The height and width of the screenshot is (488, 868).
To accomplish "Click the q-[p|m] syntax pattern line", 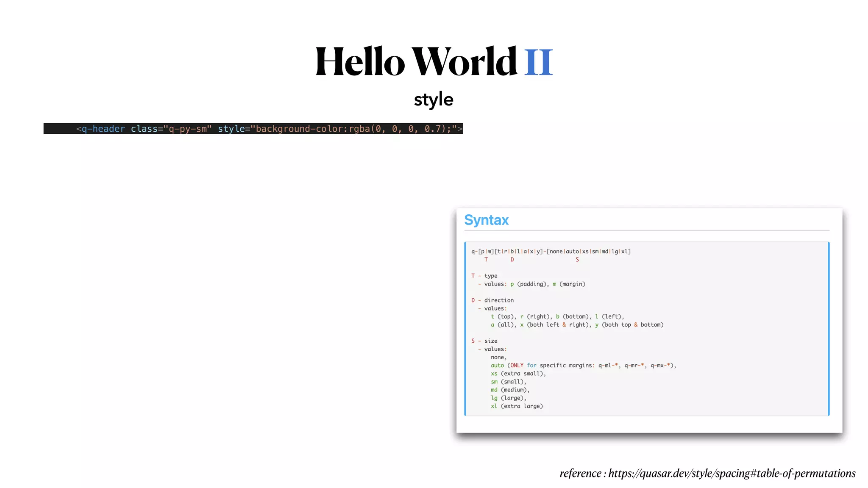I will [551, 251].
